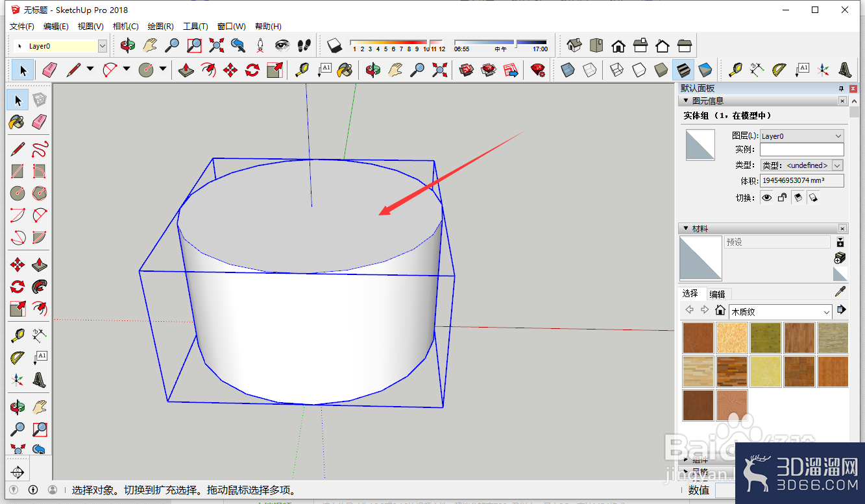Pick the sample paint eyedropper

point(840,292)
